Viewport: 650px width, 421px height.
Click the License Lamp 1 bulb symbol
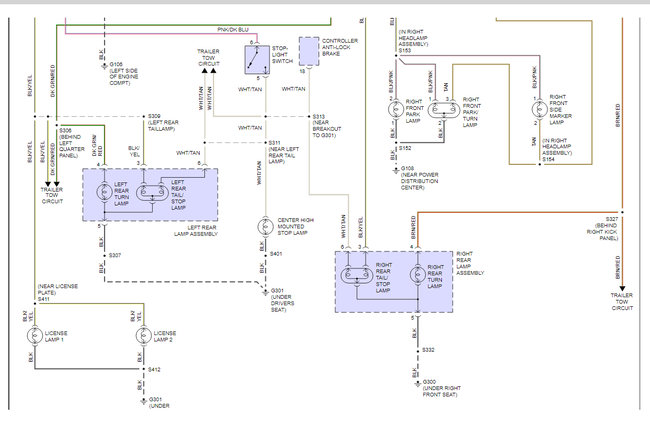click(35, 336)
